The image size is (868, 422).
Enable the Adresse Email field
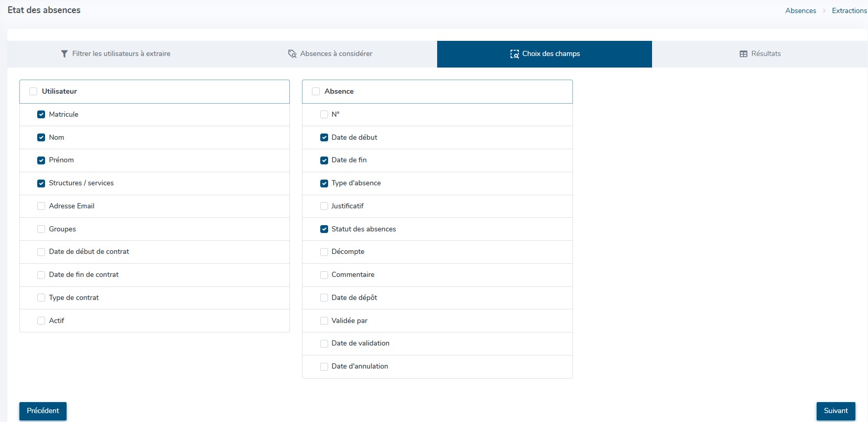(x=41, y=206)
